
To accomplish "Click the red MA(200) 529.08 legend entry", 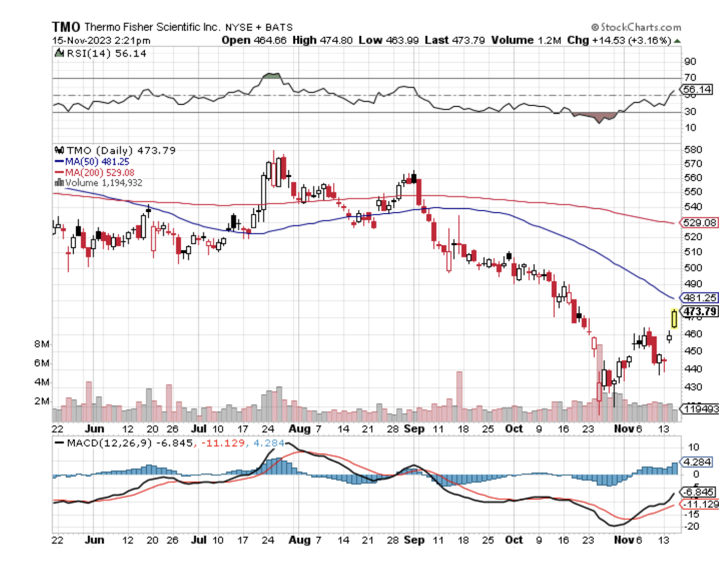I will [94, 173].
